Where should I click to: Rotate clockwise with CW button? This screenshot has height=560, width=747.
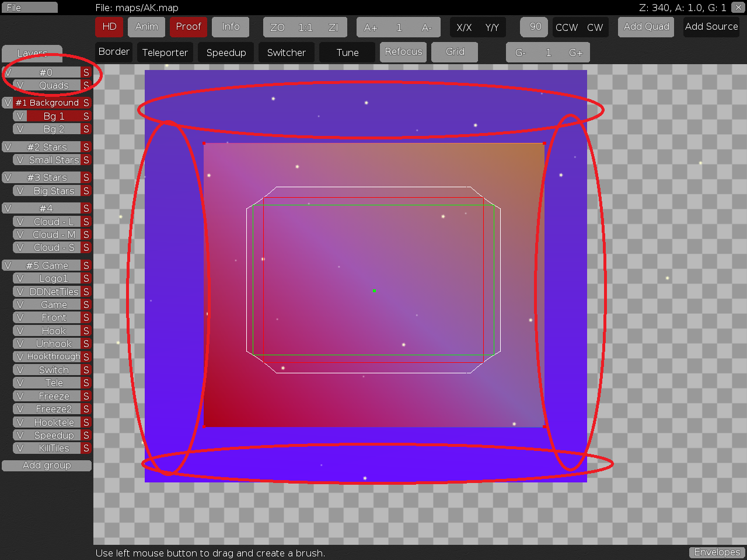pyautogui.click(x=595, y=27)
